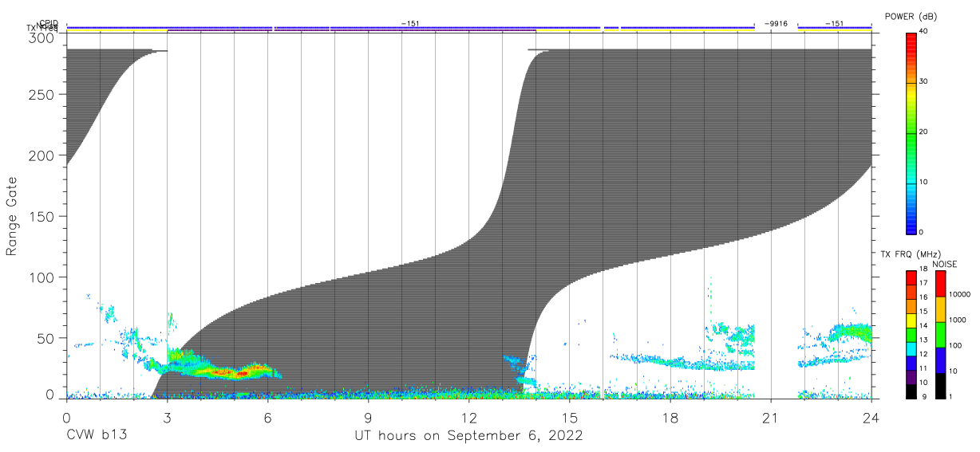Select the 10000 label on the NOISE scale
The image size is (980, 452).
coord(961,294)
